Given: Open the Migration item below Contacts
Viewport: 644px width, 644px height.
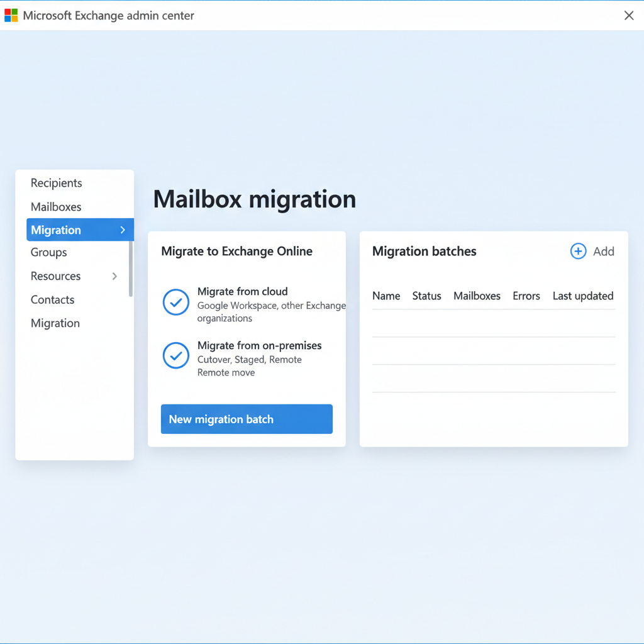Looking at the screenshot, I should (55, 323).
